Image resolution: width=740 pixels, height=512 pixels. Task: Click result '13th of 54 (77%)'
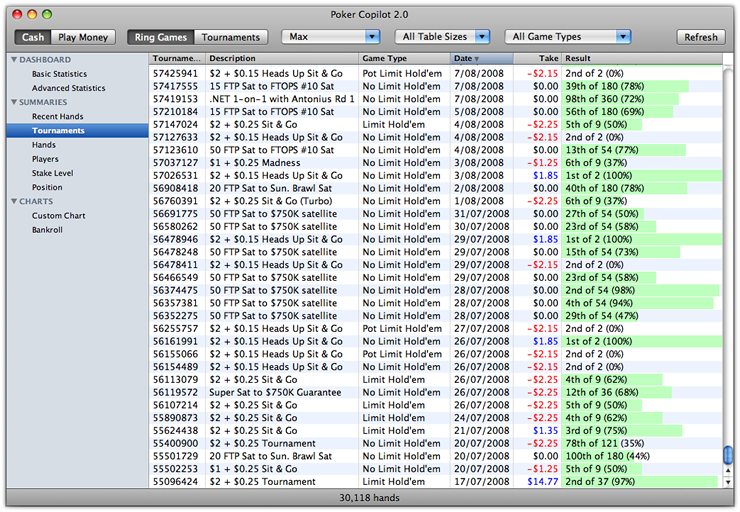pos(602,150)
